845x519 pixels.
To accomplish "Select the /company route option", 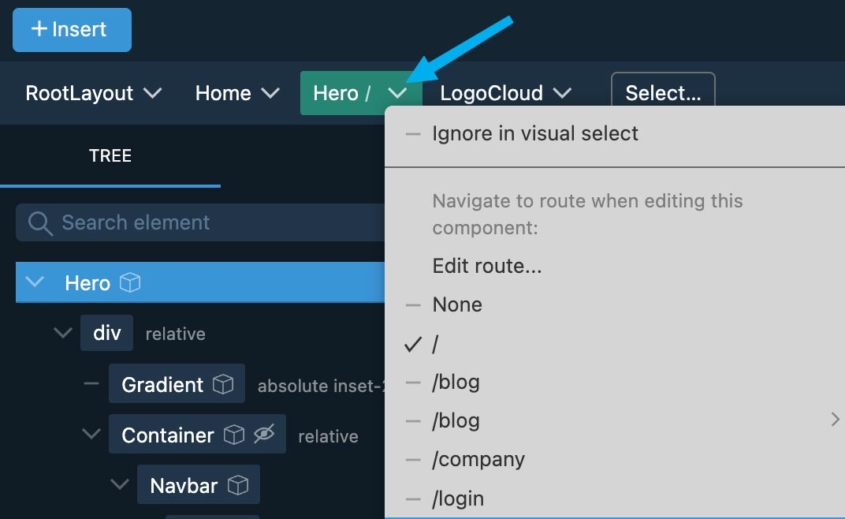I will (478, 460).
